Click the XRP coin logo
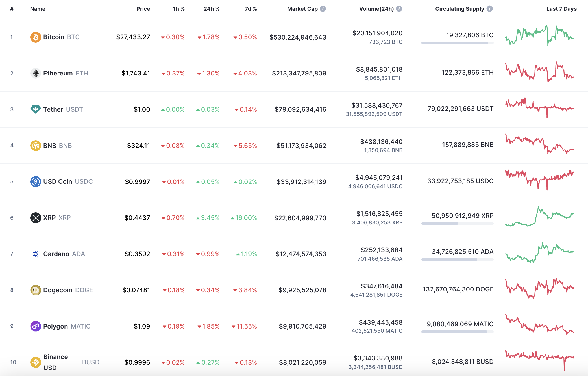The height and width of the screenshot is (376, 588). 35,218
